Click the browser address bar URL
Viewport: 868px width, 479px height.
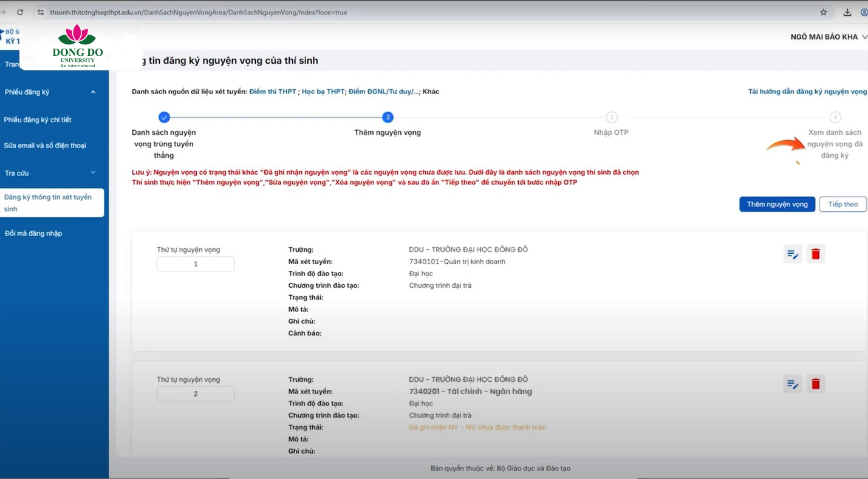click(x=199, y=12)
